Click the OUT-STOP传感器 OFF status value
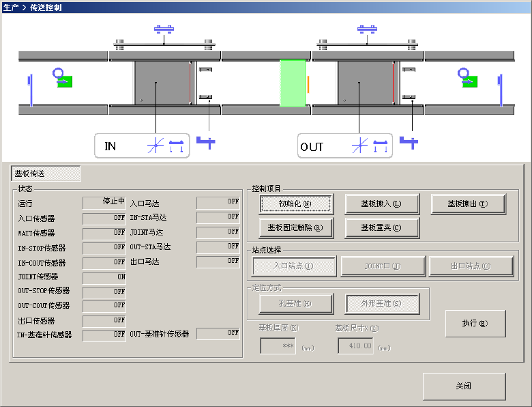Viewport: 532px width, 407px height. [x=104, y=293]
